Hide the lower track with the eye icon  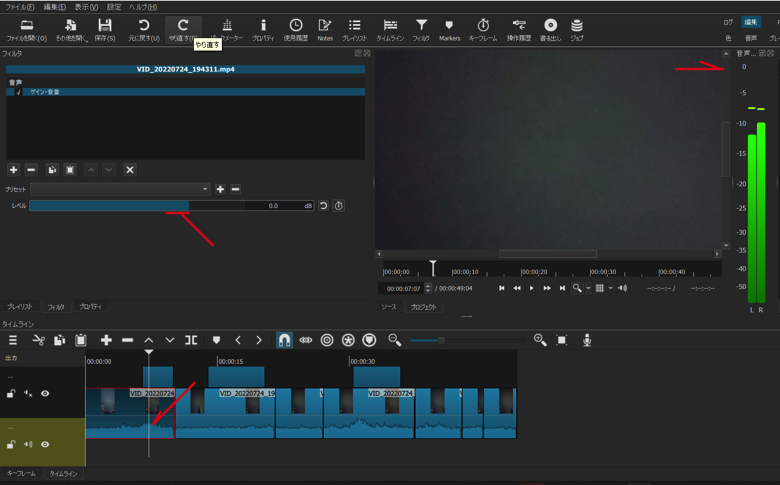45,444
